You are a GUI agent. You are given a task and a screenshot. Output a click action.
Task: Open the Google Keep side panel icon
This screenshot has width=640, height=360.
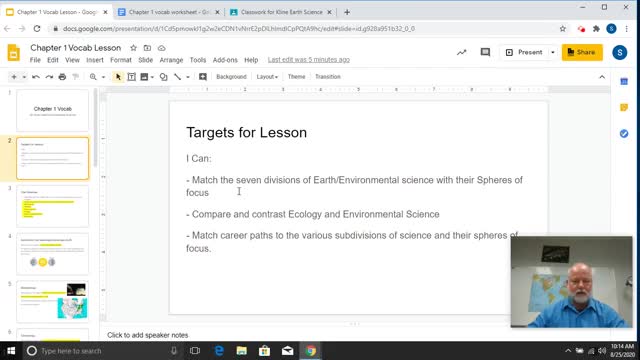coord(624,107)
